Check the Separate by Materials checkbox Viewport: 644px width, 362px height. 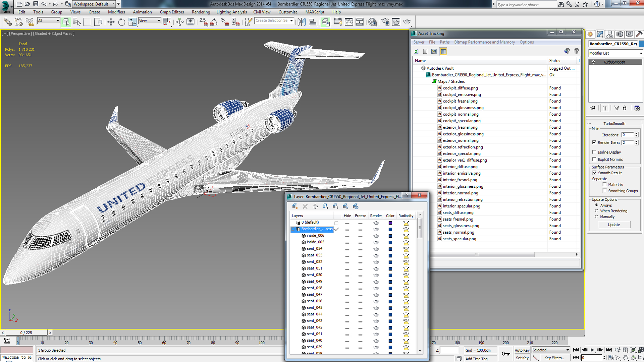point(605,184)
